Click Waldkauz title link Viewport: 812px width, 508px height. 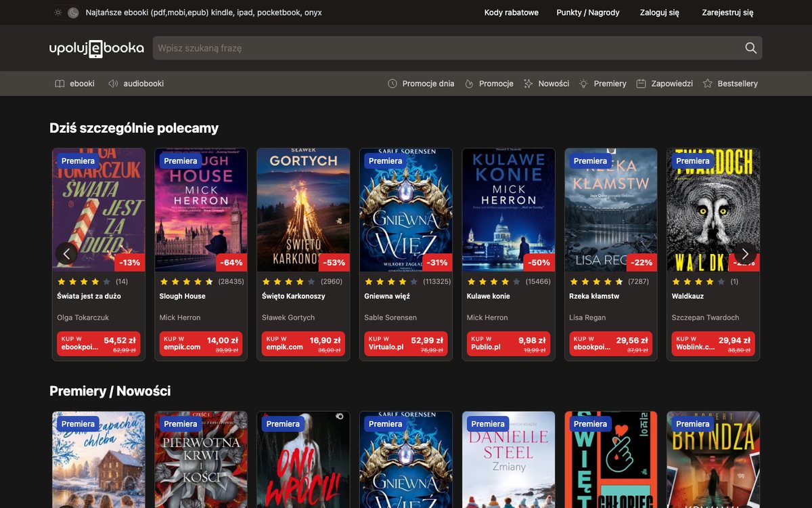point(690,296)
